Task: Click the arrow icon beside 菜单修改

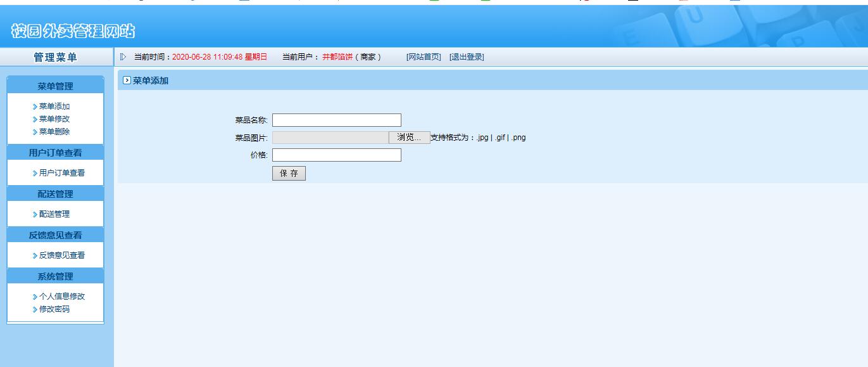Action: [35, 119]
